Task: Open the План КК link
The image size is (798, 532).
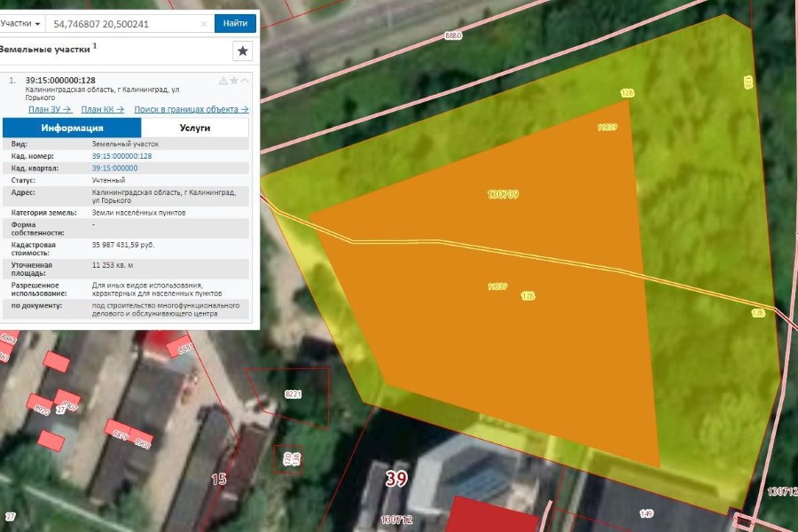Action: tap(102, 109)
